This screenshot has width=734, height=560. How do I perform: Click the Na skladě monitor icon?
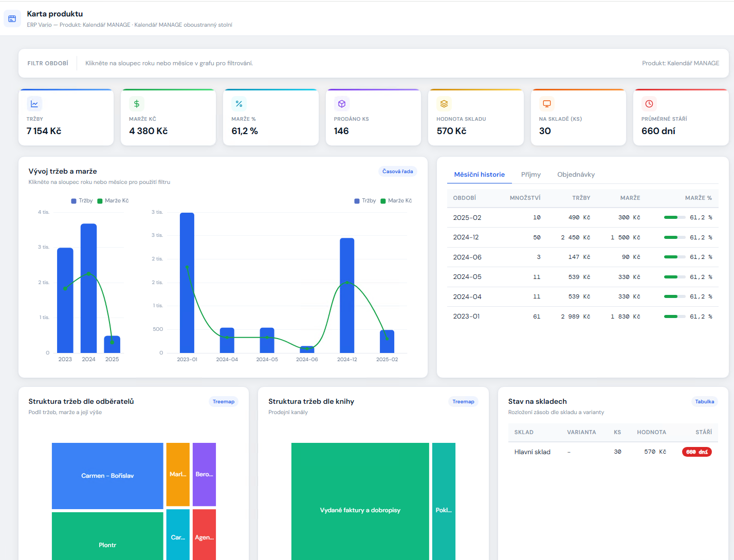[547, 104]
